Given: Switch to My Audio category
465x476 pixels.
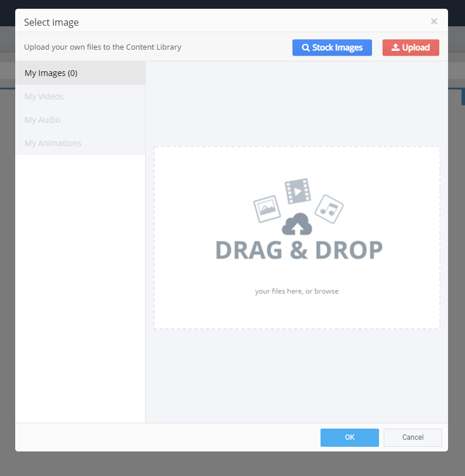Looking at the screenshot, I should (x=80, y=120).
